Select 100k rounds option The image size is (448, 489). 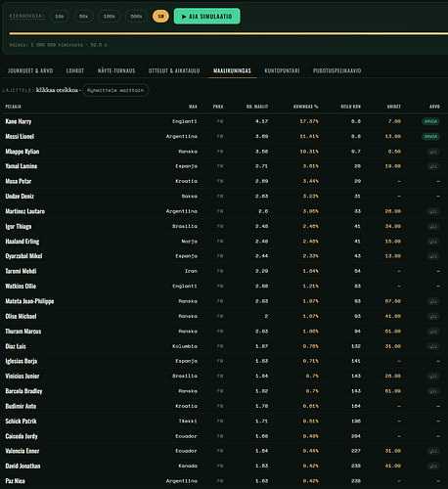pyautogui.click(x=109, y=17)
